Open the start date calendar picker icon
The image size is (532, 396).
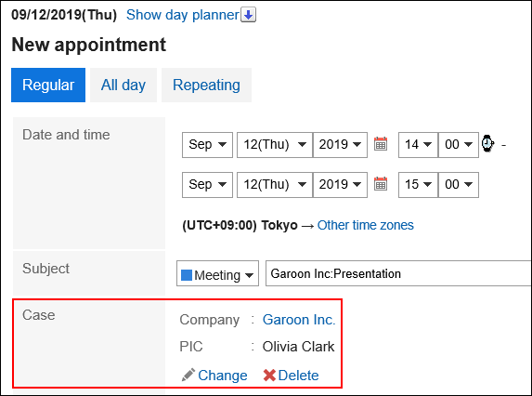(x=381, y=144)
